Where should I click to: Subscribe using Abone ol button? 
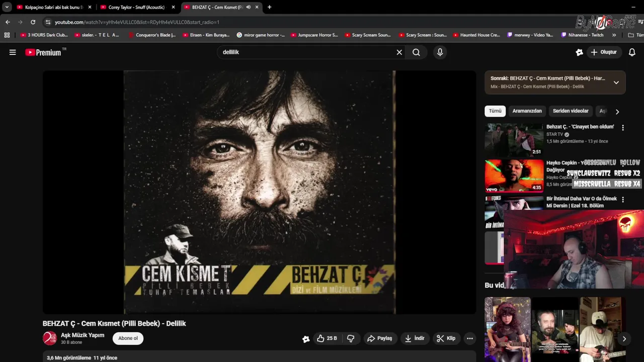click(128, 338)
